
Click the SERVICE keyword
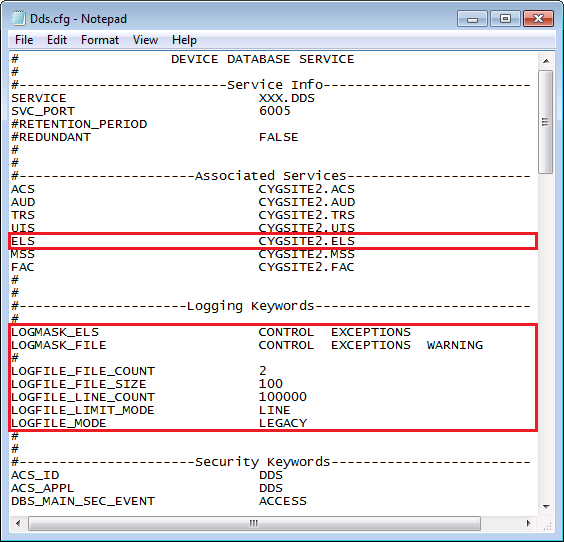click(x=38, y=98)
